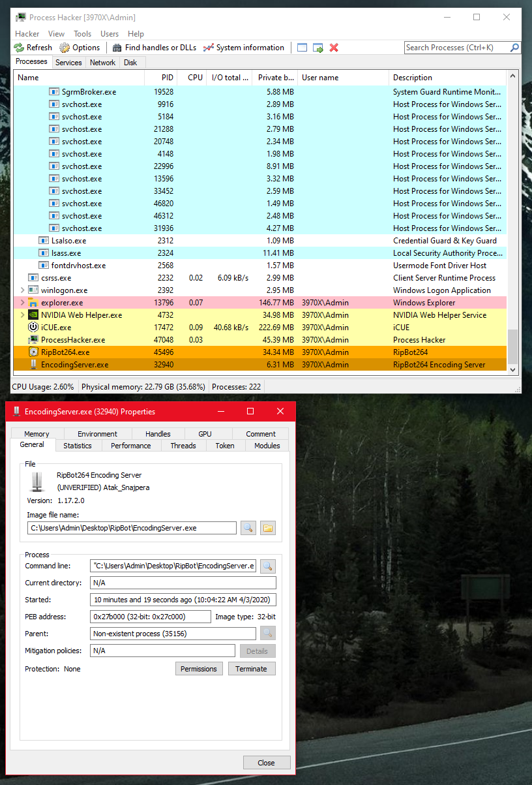532x785 pixels.
Task: Click the ProcessHacker.exe process icon
Action: click(x=33, y=340)
